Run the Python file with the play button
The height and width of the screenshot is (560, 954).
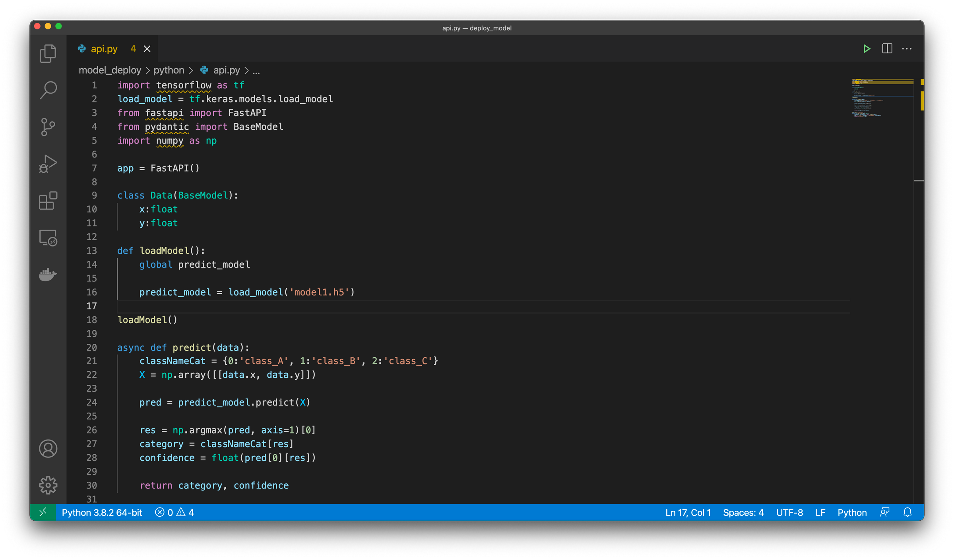tap(867, 48)
